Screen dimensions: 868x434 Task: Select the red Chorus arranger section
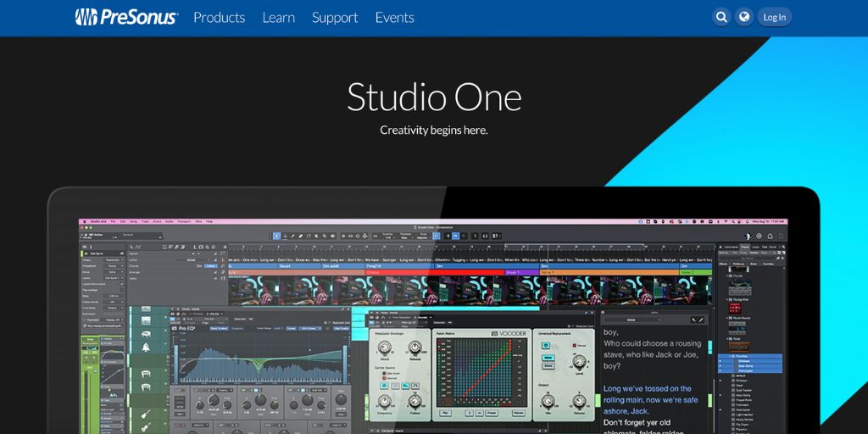click(435, 272)
